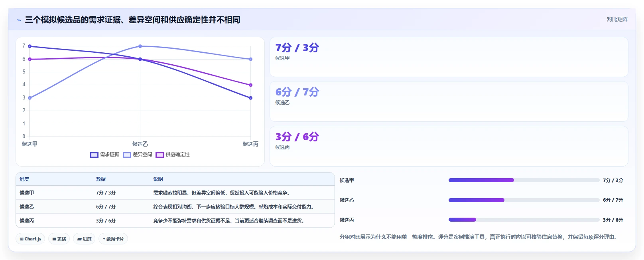Click 7分 / 3分 value beside progress bar
Viewport: 644px width, 260px height.
(x=613, y=181)
